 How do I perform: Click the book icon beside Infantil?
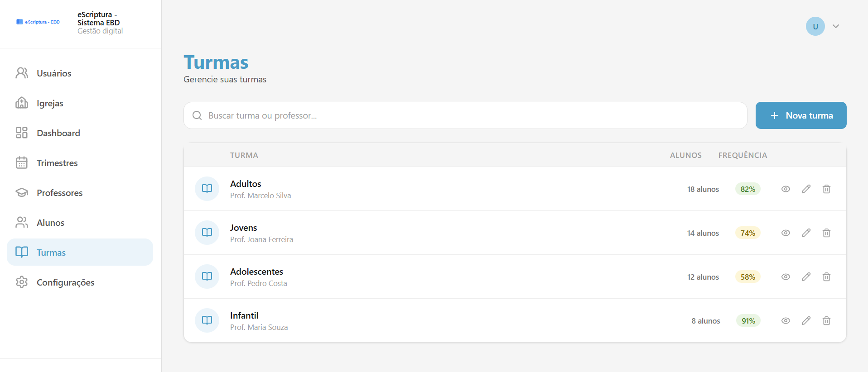click(207, 320)
